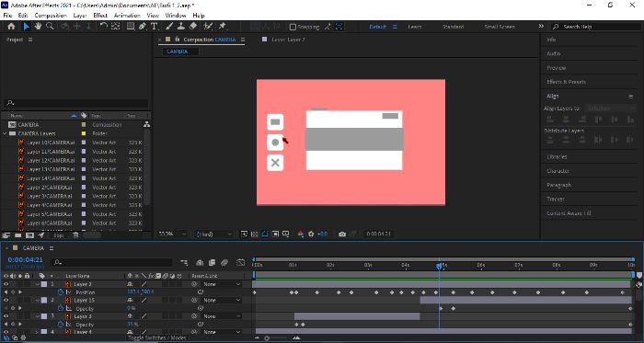Open the Composition menu
The image size is (644, 343).
[x=51, y=16]
